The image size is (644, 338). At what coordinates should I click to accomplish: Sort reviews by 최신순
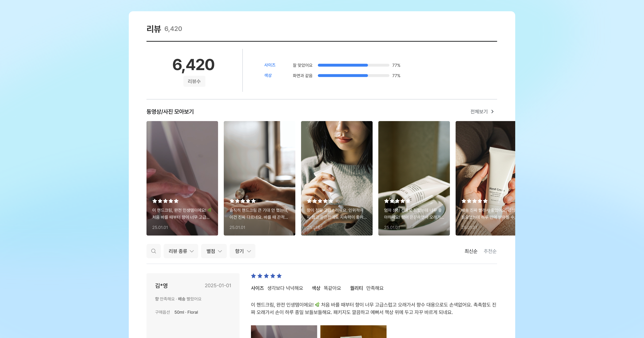click(x=471, y=251)
